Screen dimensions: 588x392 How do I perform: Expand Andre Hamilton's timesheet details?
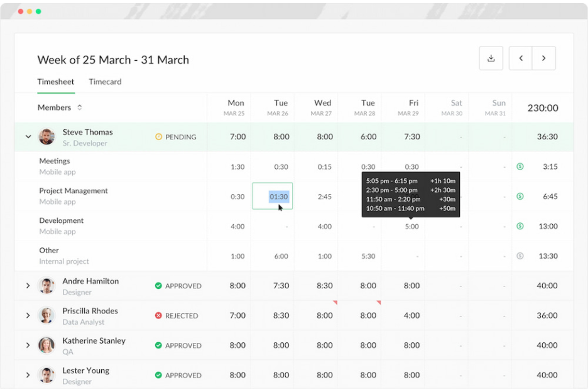tap(28, 286)
